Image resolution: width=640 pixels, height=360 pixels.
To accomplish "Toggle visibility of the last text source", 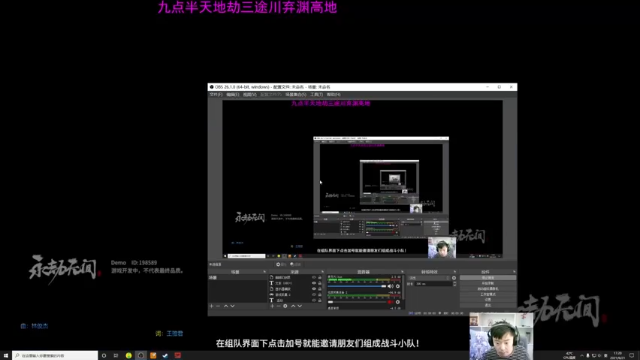I will click(x=314, y=300).
